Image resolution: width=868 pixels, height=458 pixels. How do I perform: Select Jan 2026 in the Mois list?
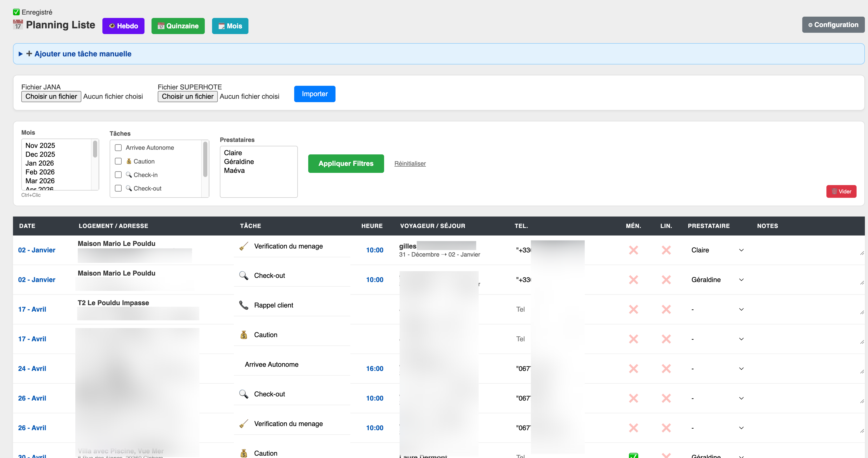40,163
